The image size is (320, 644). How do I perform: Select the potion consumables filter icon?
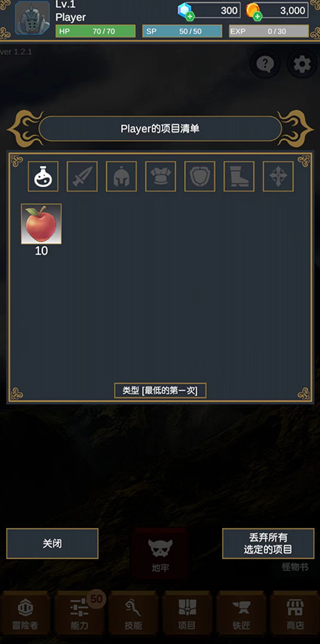[43, 176]
